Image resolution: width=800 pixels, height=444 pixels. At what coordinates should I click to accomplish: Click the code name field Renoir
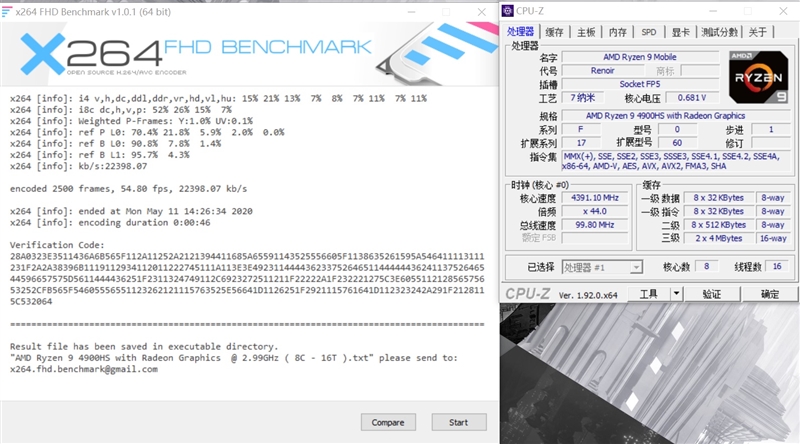coord(603,71)
